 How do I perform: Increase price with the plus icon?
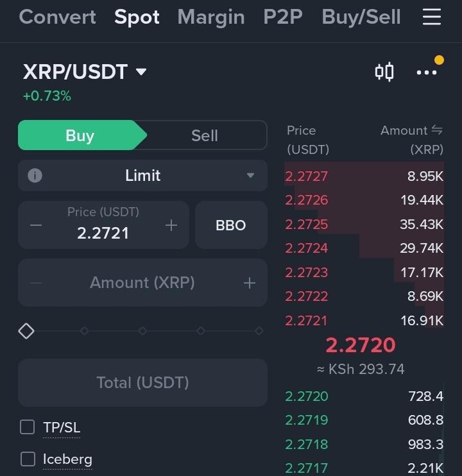[x=171, y=225]
